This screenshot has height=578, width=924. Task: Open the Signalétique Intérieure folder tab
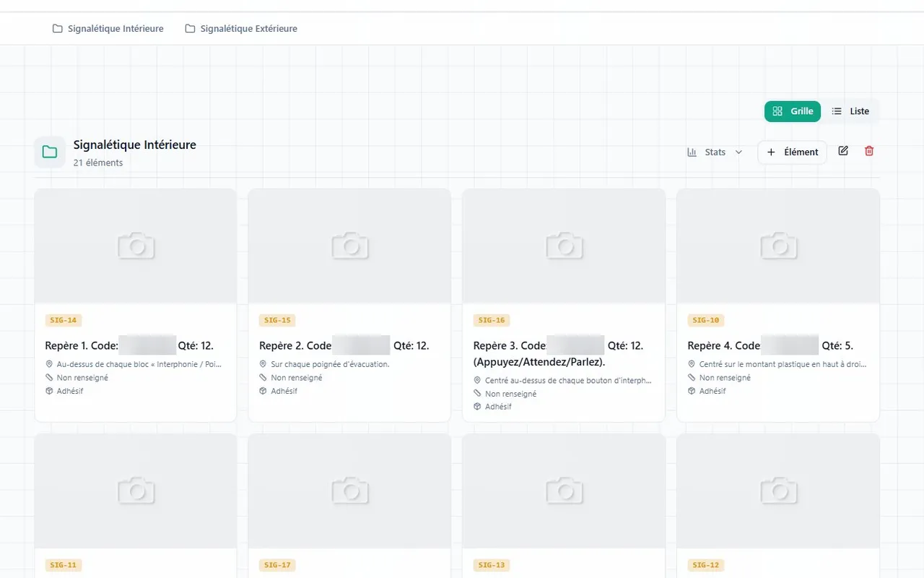pyautogui.click(x=108, y=29)
